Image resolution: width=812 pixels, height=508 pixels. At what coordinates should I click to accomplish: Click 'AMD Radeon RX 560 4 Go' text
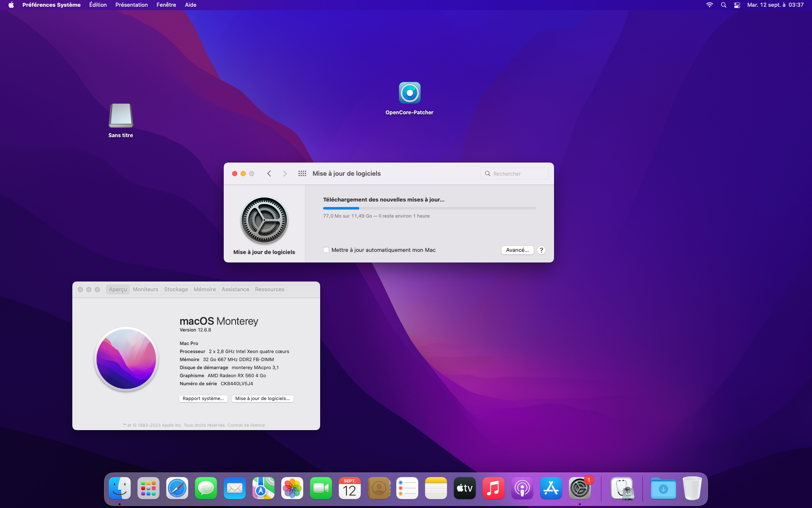point(237,376)
